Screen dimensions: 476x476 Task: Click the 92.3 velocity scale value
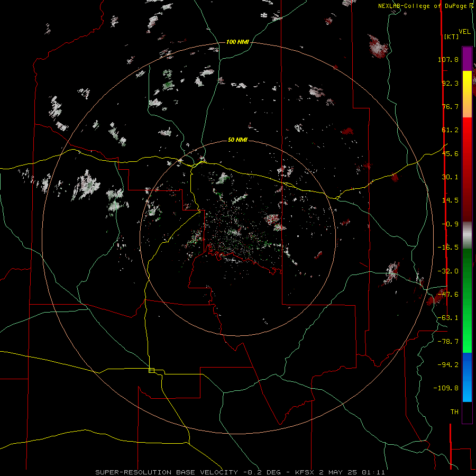pyautogui.click(x=450, y=83)
